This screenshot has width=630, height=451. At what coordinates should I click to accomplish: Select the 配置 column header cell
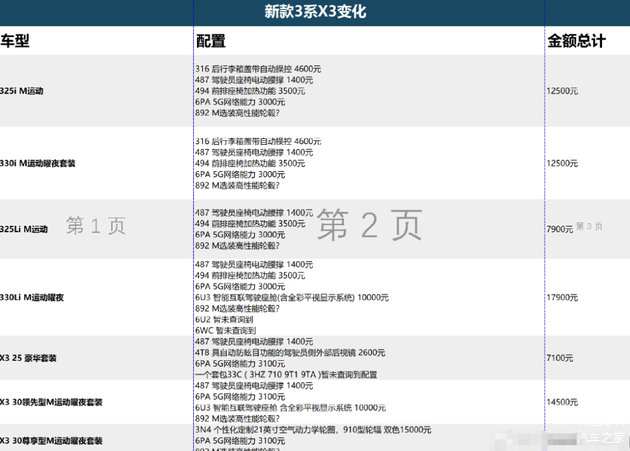211,41
